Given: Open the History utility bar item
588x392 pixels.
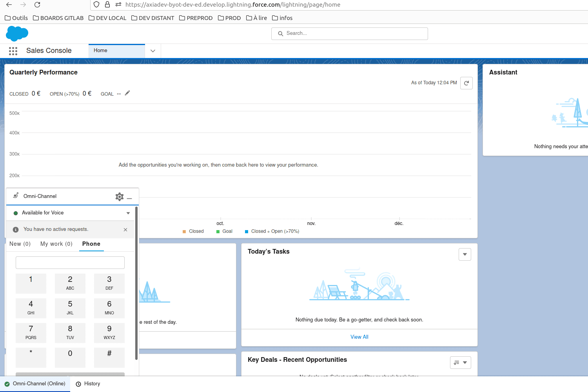Looking at the screenshot, I should tap(88, 384).
